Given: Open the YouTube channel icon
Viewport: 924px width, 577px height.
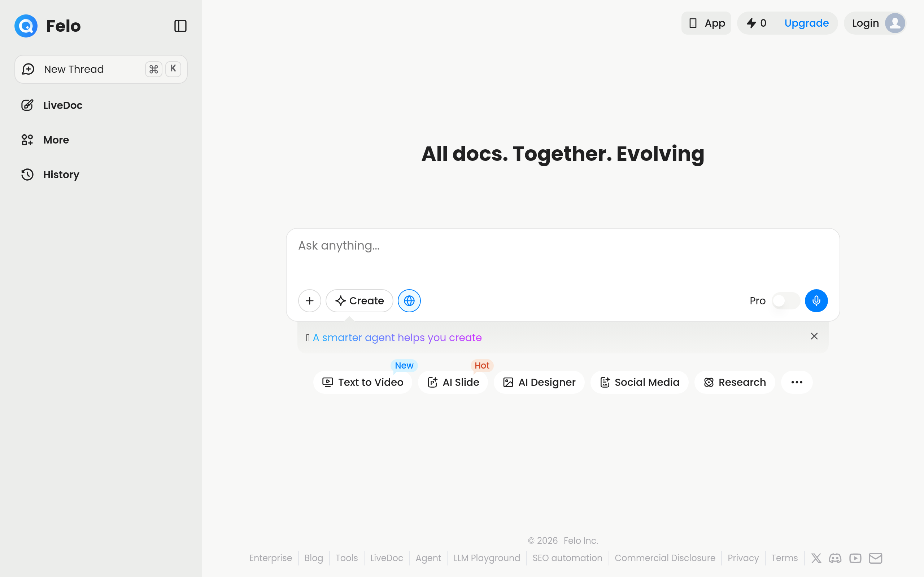Looking at the screenshot, I should pyautogui.click(x=855, y=558).
